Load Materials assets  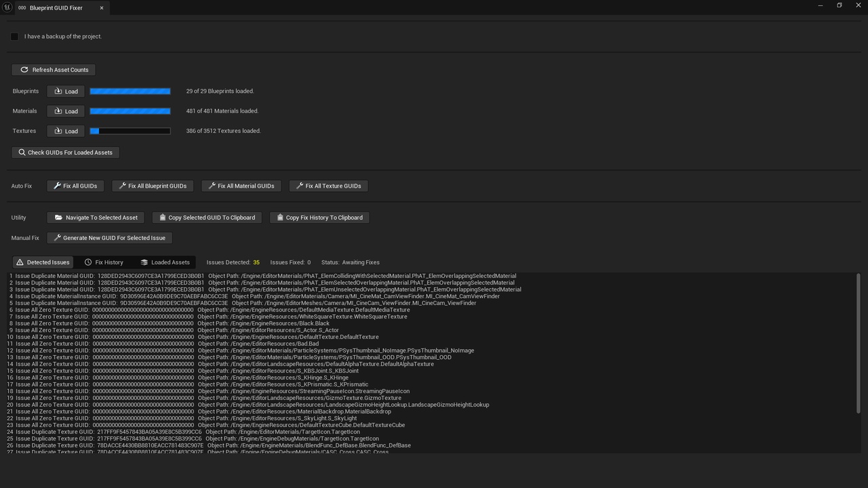(66, 111)
